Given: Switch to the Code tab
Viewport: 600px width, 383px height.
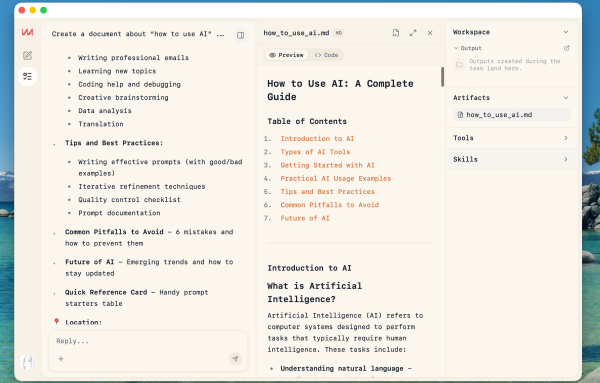Looking at the screenshot, I should 326,55.
